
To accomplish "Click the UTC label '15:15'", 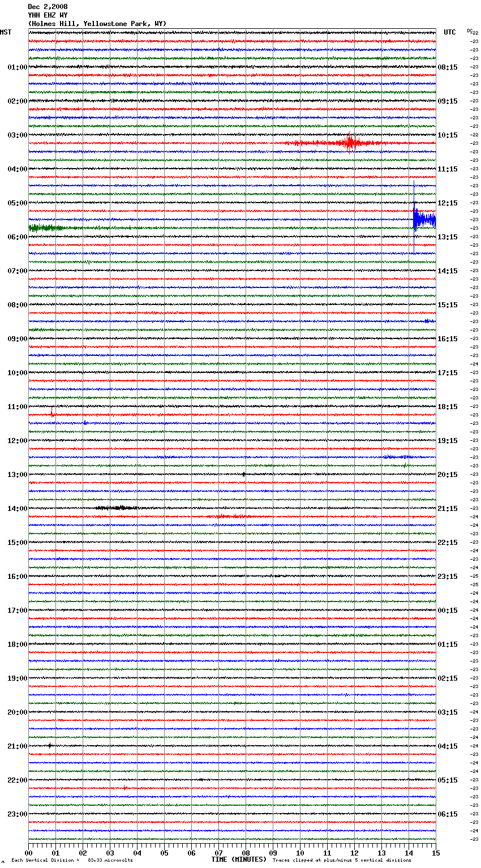I will pos(448,305).
